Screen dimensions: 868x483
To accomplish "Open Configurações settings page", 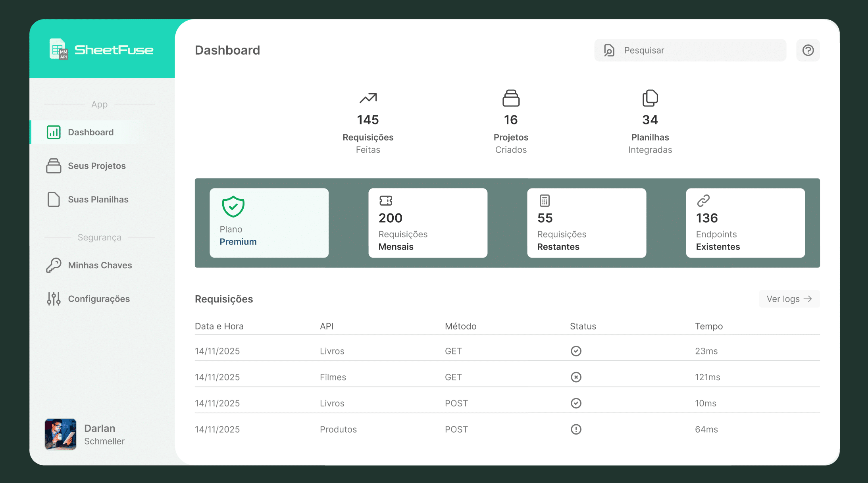I will (x=99, y=299).
